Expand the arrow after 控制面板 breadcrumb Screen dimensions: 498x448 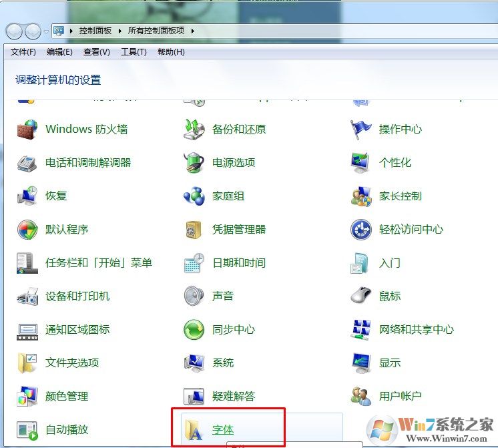pos(119,31)
